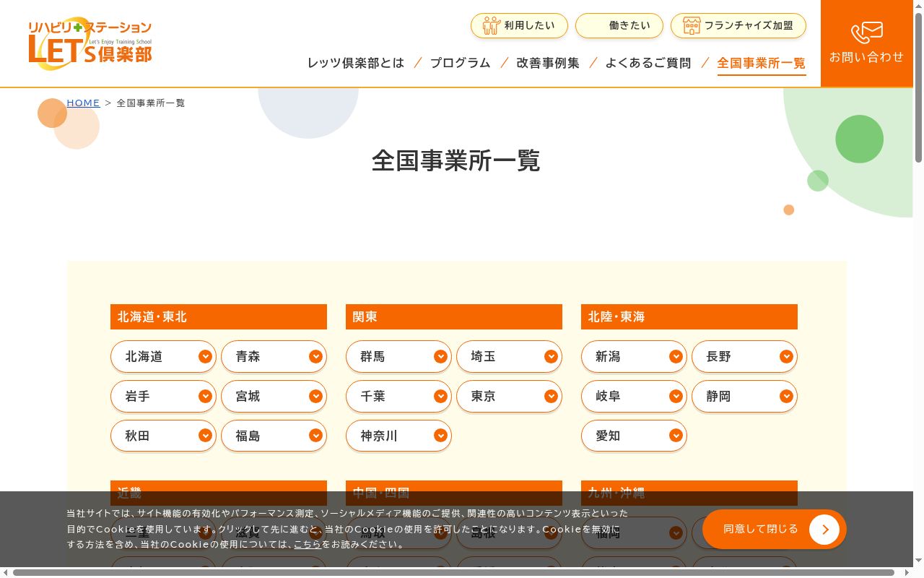Viewport: 924px width, 578px height.
Task: Click the chevron icon on 埼玉
Action: 551,356
